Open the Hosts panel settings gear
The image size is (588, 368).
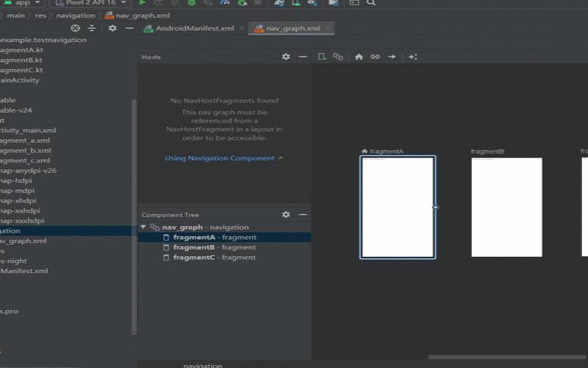click(286, 57)
